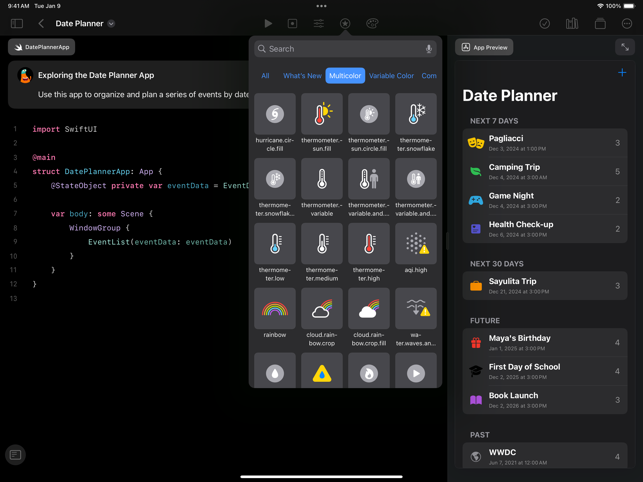Viewport: 643px width, 482px height.
Task: Run the app with the play button
Action: click(268, 23)
